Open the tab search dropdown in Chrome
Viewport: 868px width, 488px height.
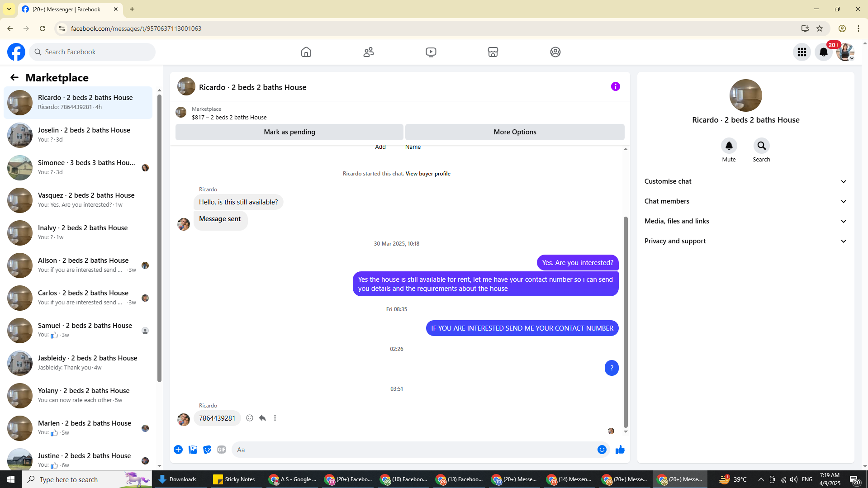pos(9,9)
